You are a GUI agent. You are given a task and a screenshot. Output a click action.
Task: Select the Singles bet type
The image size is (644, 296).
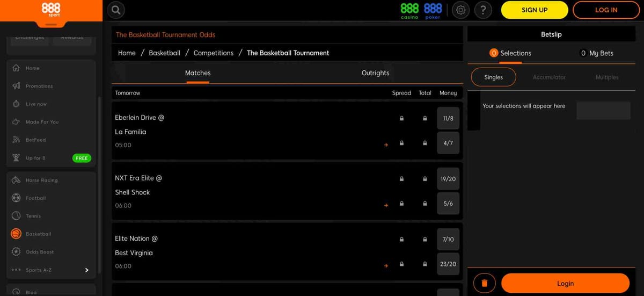(494, 77)
